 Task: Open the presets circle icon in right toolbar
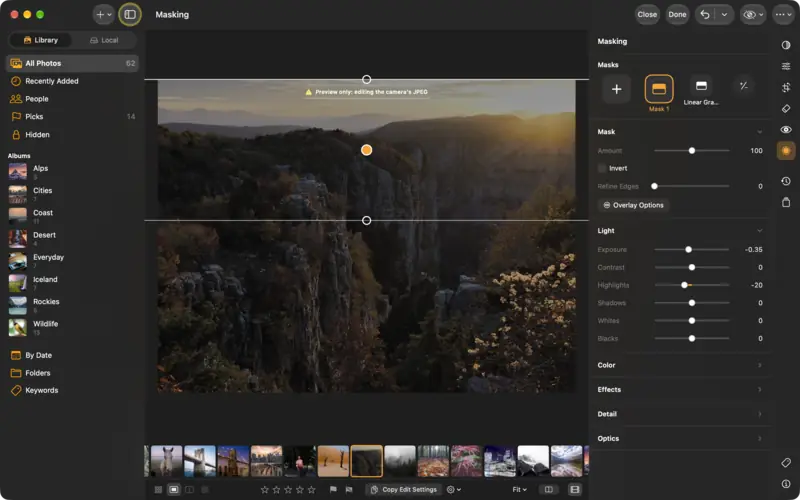point(786,45)
